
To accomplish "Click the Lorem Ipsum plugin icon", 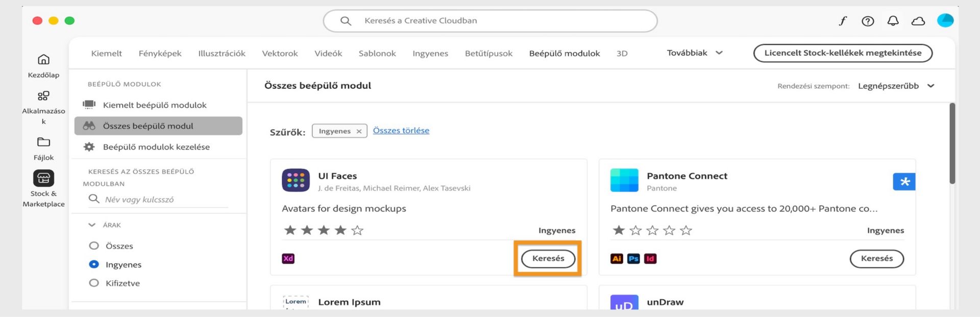I will 296,302.
